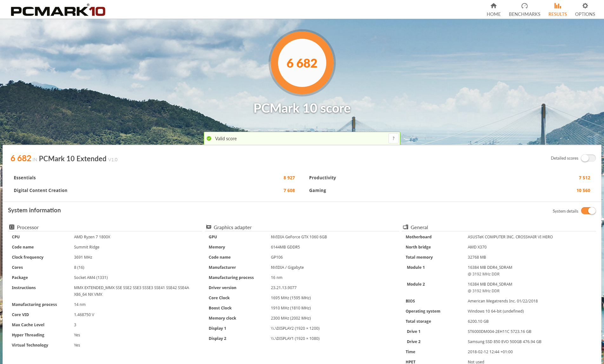Click the General monitor icon

405,227
